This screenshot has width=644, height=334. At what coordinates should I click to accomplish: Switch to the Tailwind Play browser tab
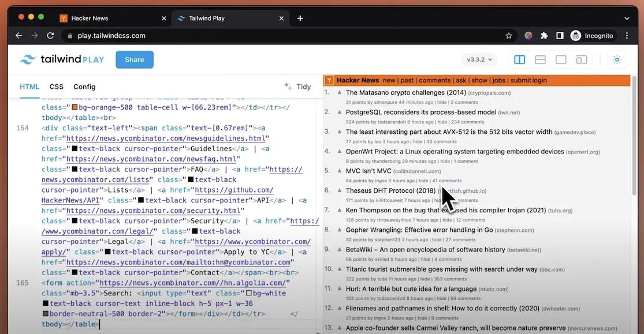tap(230, 18)
